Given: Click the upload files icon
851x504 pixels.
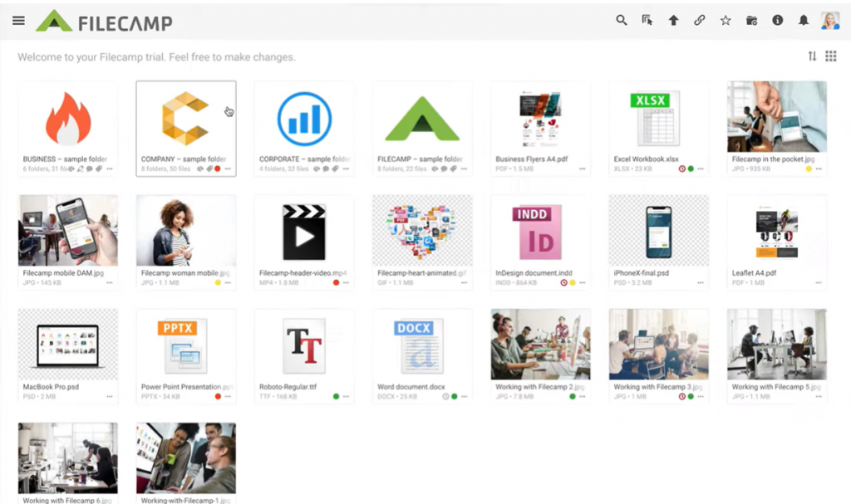Looking at the screenshot, I should tap(673, 20).
